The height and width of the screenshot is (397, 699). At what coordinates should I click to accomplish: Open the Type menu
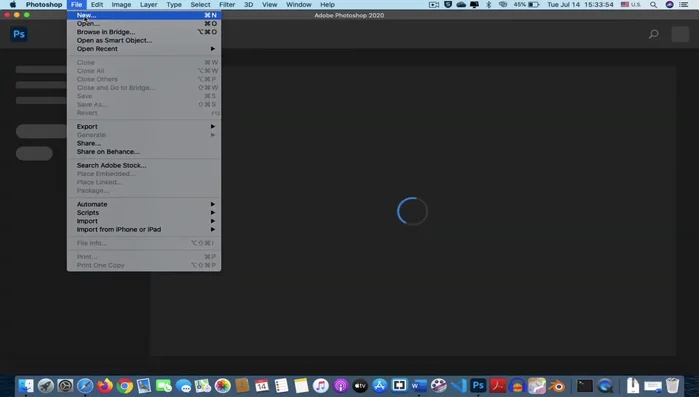point(174,4)
